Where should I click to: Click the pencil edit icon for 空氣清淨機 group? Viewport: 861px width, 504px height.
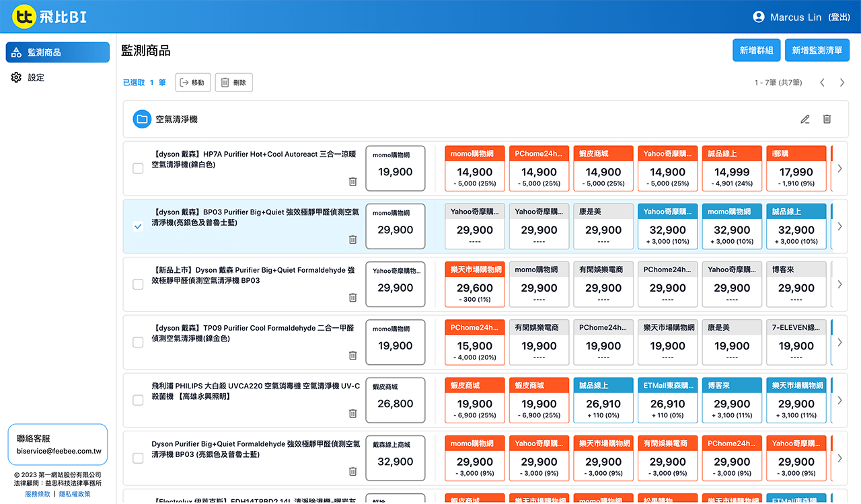point(805,119)
